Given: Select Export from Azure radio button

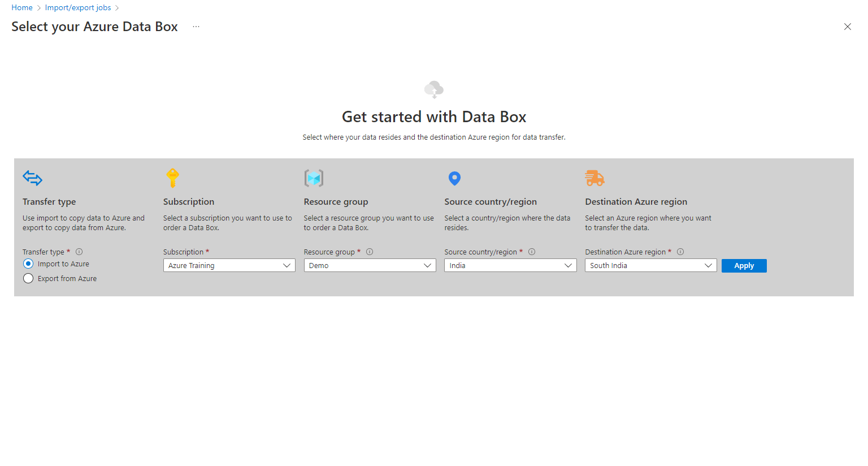Looking at the screenshot, I should pyautogui.click(x=28, y=278).
